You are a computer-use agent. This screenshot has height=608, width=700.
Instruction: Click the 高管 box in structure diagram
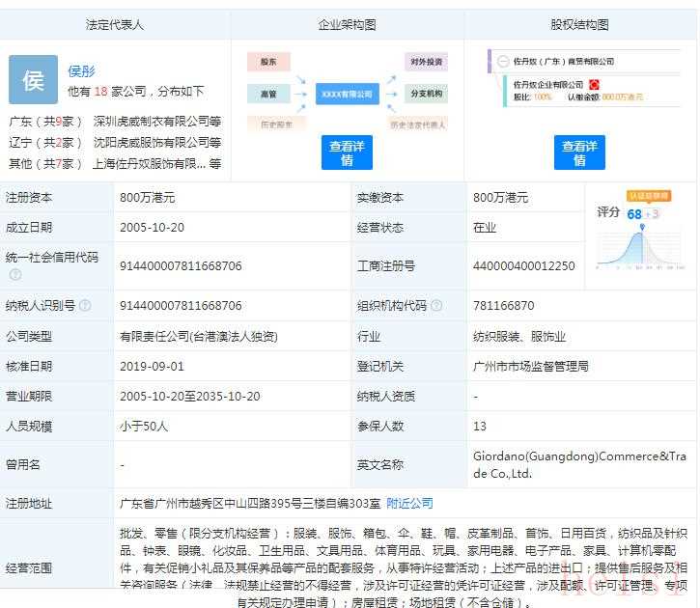268,94
